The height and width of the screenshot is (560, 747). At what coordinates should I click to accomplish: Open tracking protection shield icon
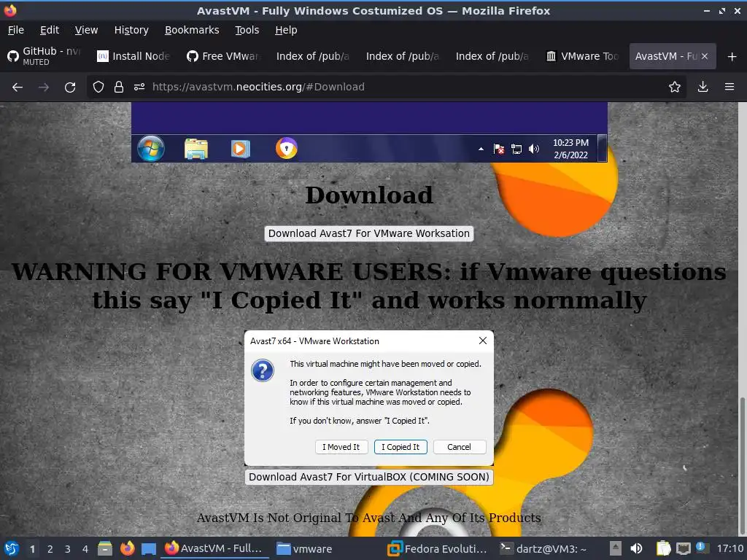tap(98, 87)
